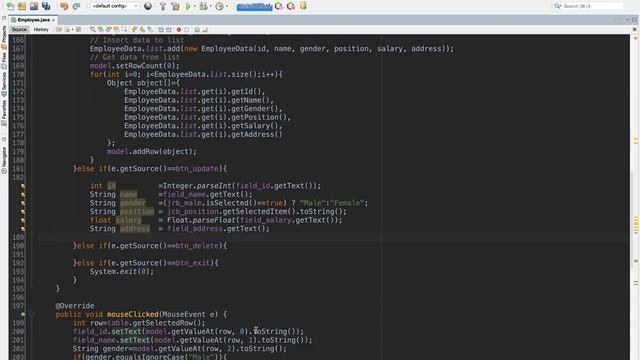Screen dimensions: 640x360
Task: Click the Open Project toolbar icon
Action: click(34, 6)
